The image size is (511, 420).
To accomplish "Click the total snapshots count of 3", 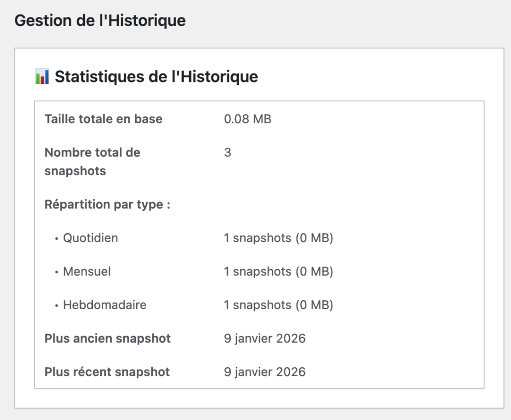I will click(x=228, y=152).
